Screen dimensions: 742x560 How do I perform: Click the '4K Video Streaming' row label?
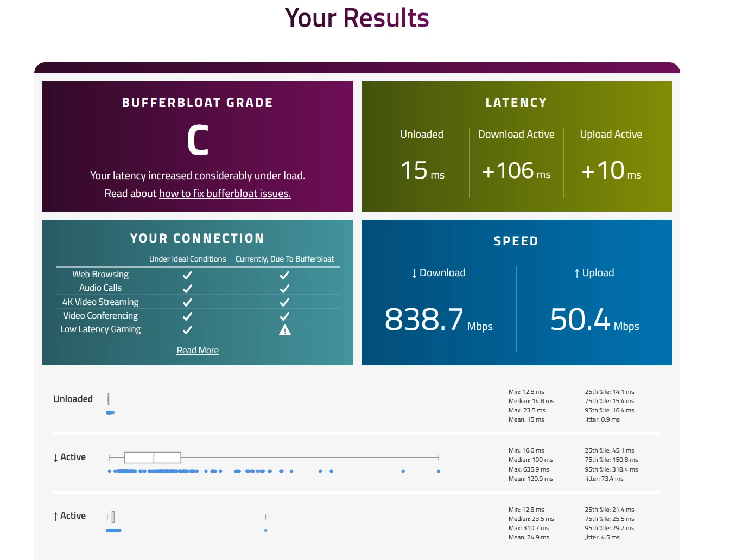tap(100, 302)
